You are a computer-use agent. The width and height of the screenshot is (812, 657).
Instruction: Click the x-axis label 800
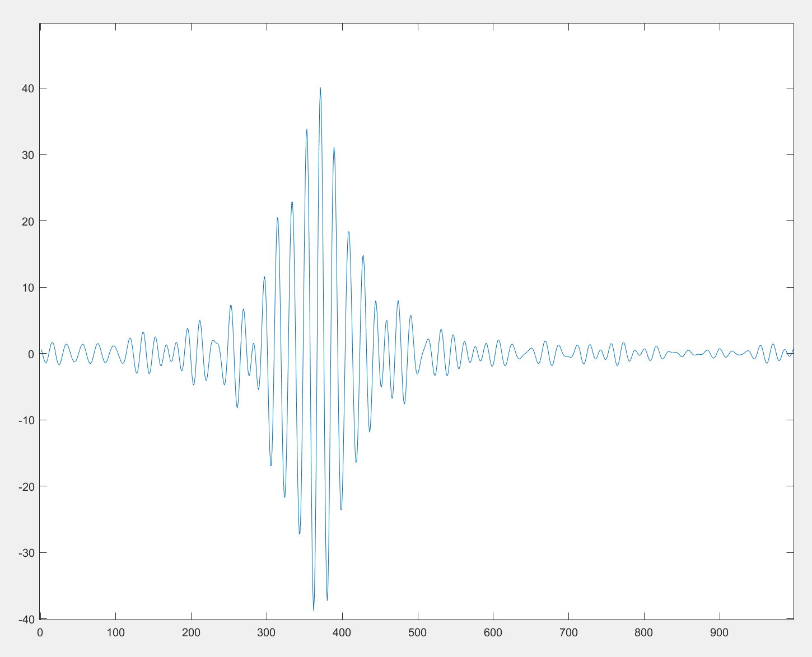click(x=644, y=633)
